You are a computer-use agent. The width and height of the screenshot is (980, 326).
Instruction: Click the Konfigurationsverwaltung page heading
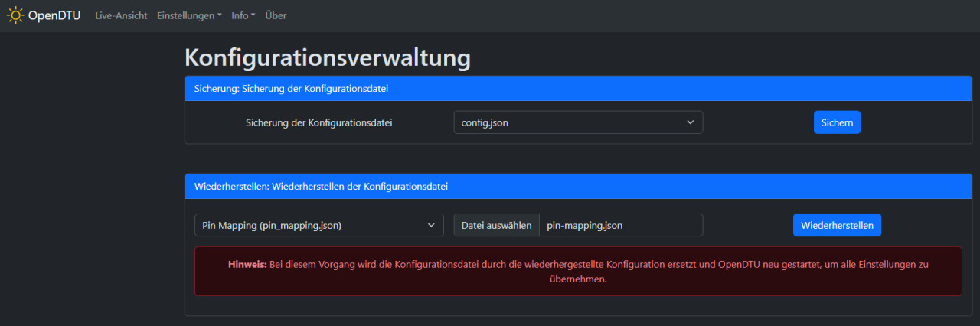(x=328, y=57)
